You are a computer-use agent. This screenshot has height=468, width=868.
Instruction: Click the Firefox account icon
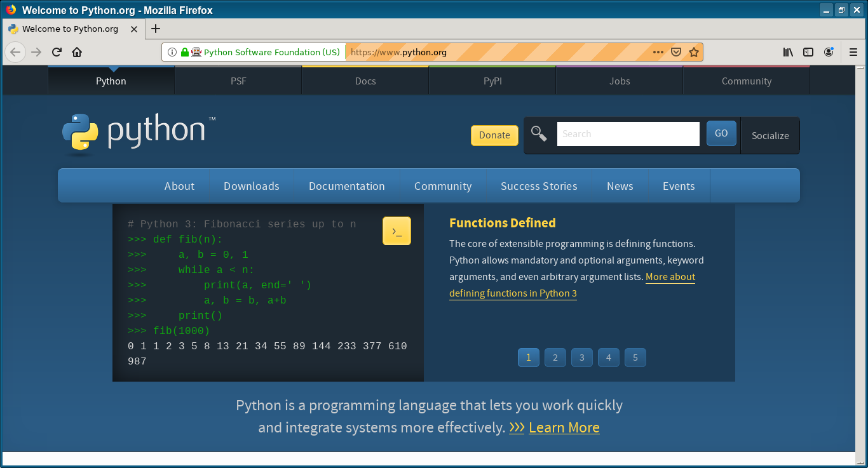click(829, 52)
